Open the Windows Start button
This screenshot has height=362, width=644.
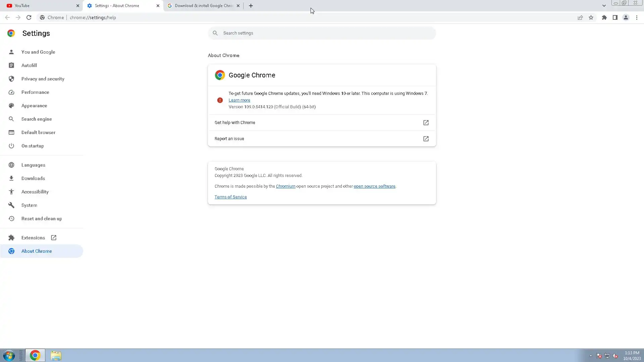[x=9, y=355]
